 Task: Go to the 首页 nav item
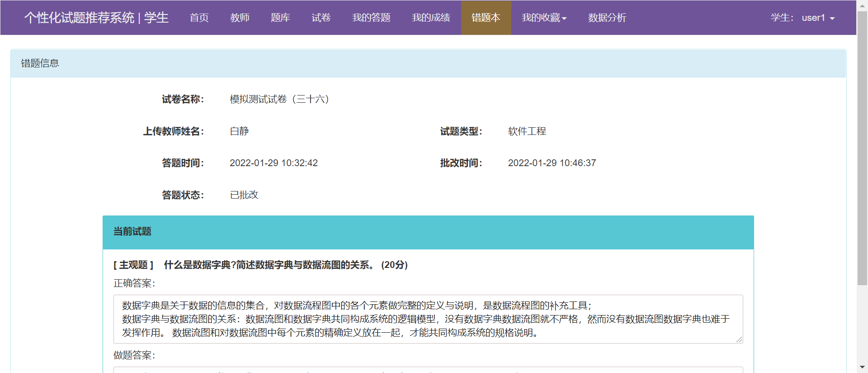coord(199,18)
